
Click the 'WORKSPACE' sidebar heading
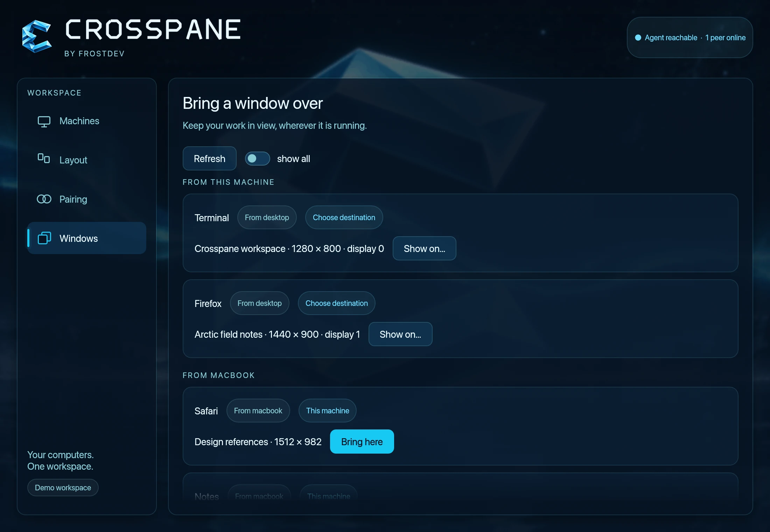point(54,93)
